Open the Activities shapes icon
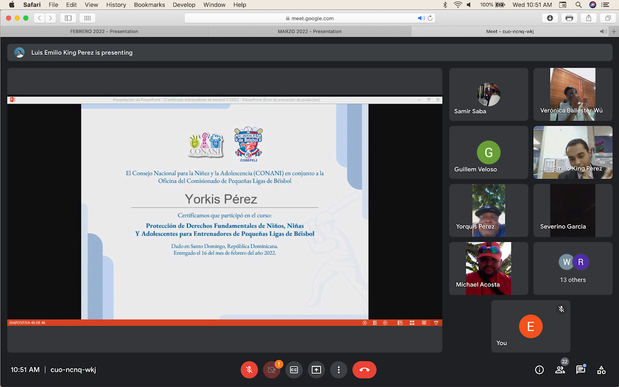 [601, 370]
